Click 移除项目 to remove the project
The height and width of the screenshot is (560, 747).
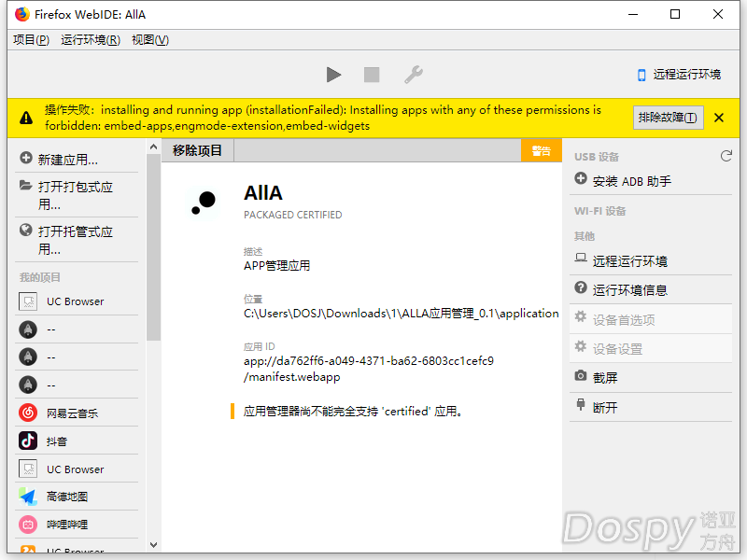coord(198,150)
